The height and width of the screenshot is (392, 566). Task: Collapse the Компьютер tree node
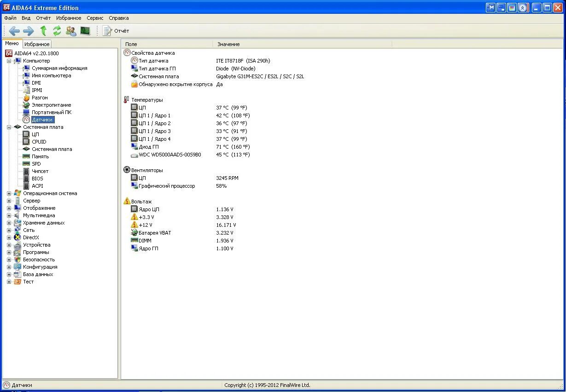pyautogui.click(x=9, y=61)
